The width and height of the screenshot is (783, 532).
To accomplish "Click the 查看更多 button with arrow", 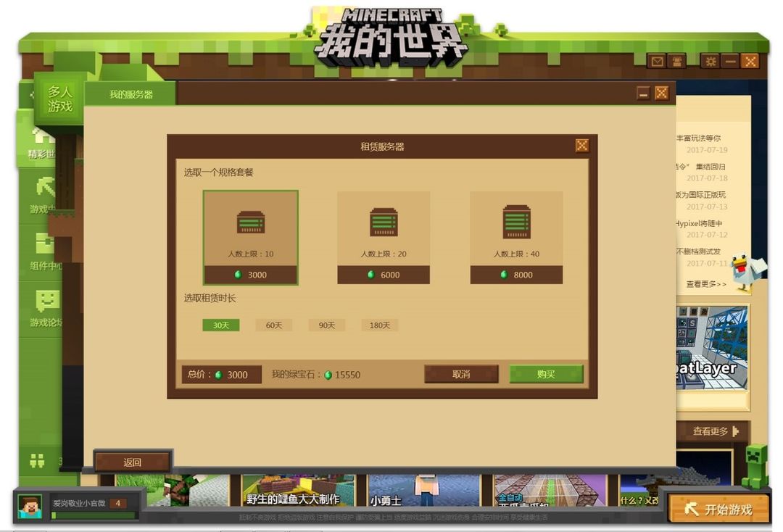I will point(715,431).
